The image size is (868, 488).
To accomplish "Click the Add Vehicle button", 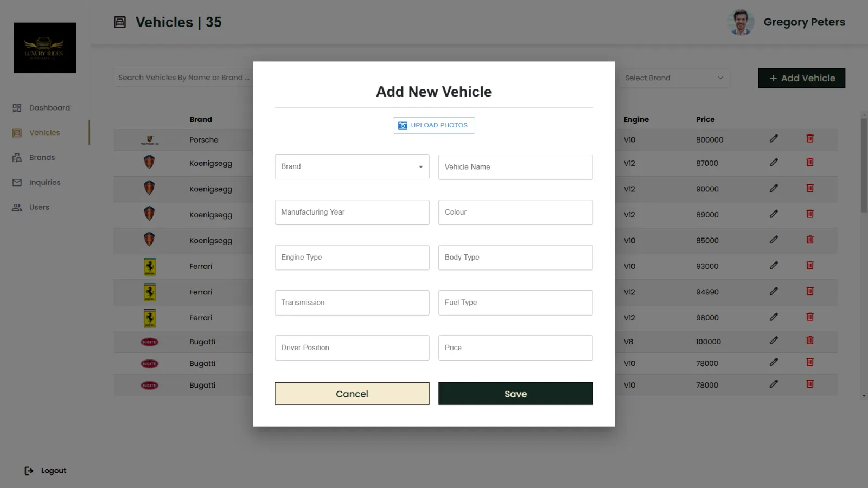I will pos(802,78).
